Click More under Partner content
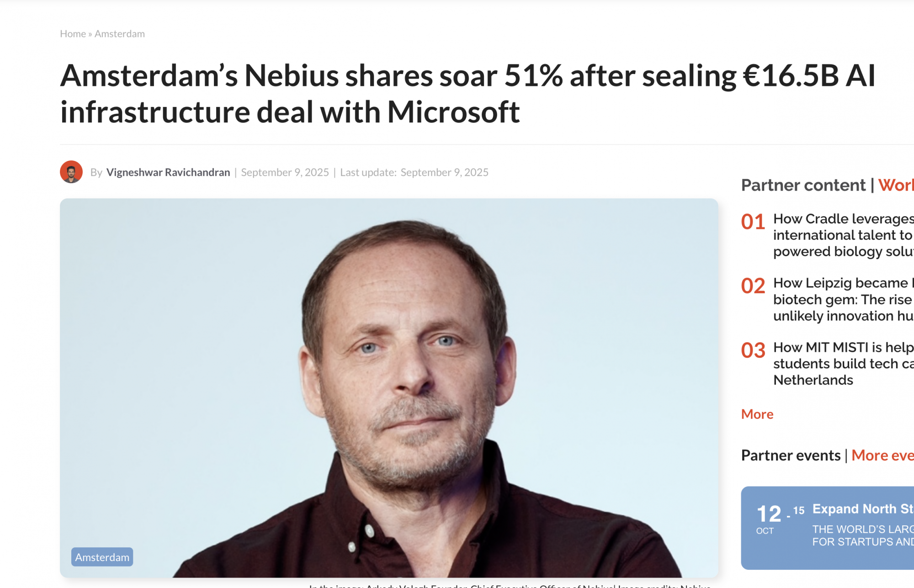Screen dimensions: 914x588 [x=757, y=414]
